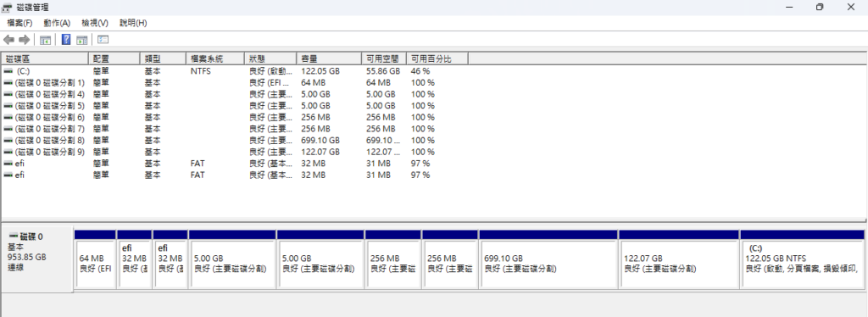This screenshot has width=868, height=317.
Task: Click the properties settings toolbar icon
Action: (x=103, y=40)
